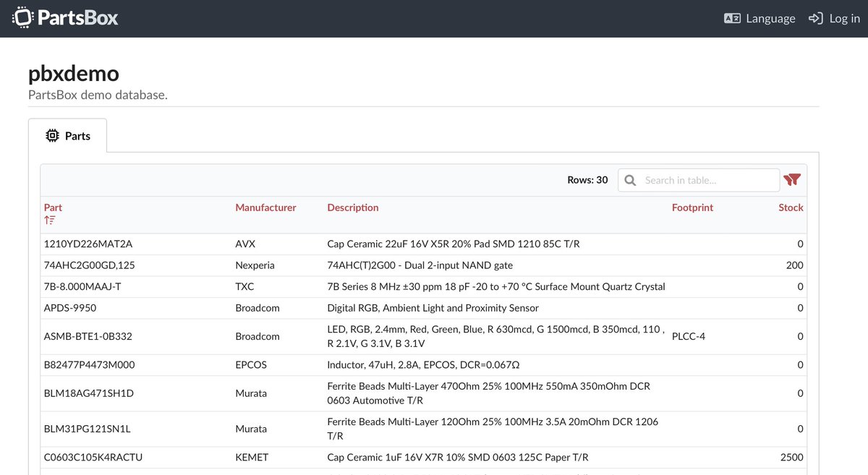Click 8 MHz Quartz Crystal description
Screen dimensions: 868x475
(496, 286)
